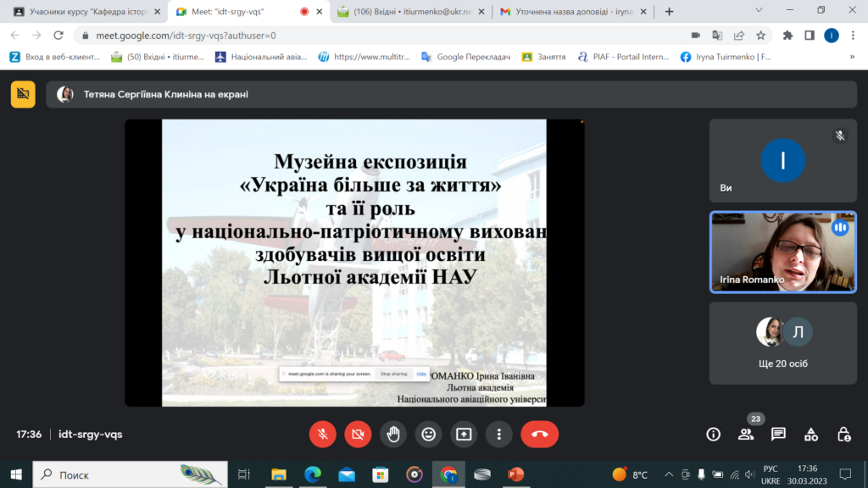Open the activities panel icon
Screen dimensions: 868x488
(x=811, y=434)
